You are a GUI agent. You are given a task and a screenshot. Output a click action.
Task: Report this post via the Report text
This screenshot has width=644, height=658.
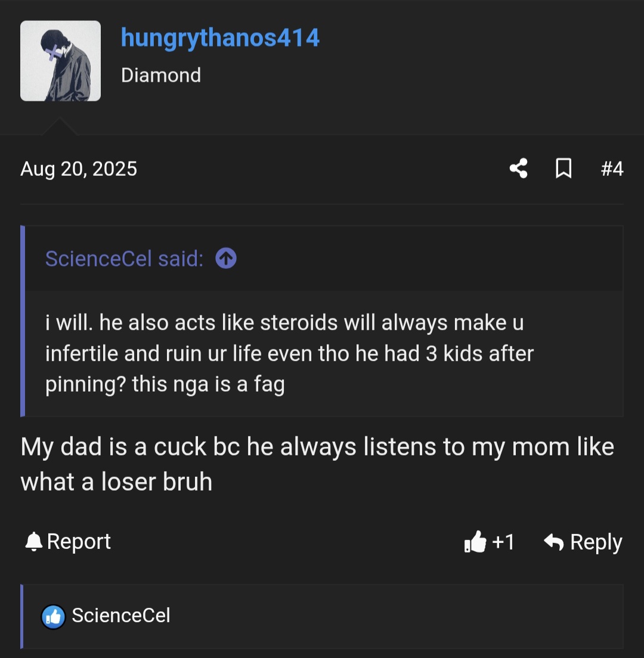79,542
